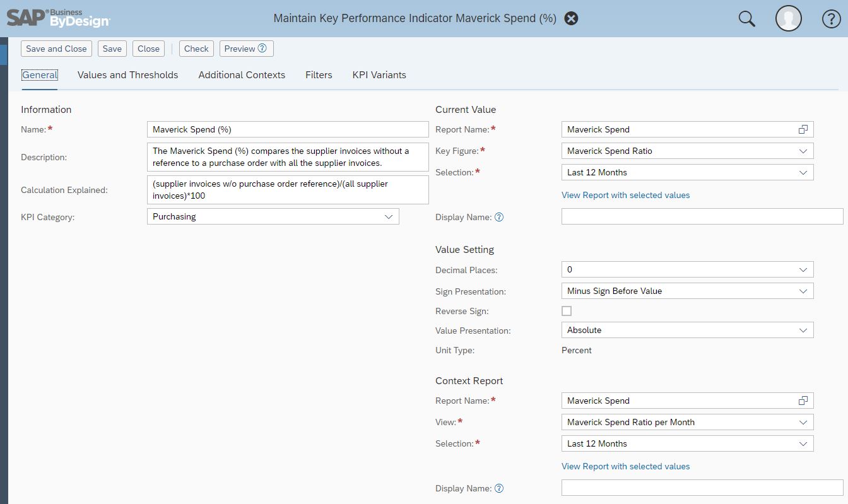Screen dimensions: 848x504
Task: Click View Report link under Current Value
Action: pyautogui.click(x=625, y=195)
